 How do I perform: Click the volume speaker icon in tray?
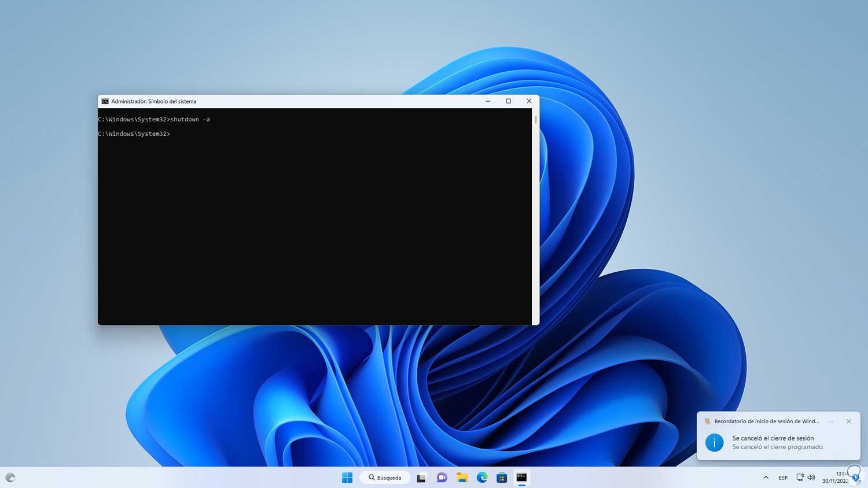811,478
